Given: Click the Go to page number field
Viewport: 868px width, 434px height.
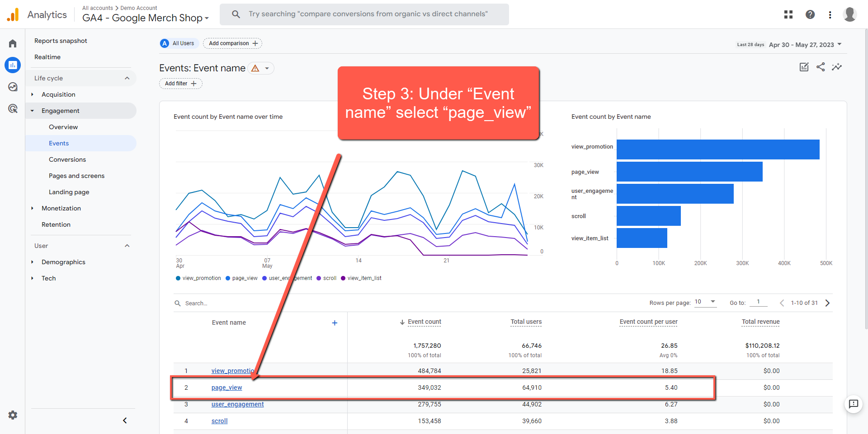Looking at the screenshot, I should 758,302.
